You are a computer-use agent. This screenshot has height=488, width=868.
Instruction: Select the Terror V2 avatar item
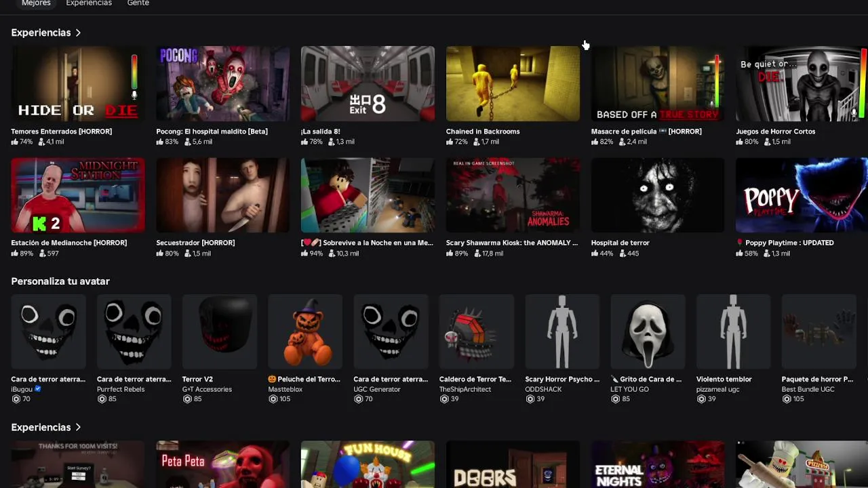click(x=220, y=332)
